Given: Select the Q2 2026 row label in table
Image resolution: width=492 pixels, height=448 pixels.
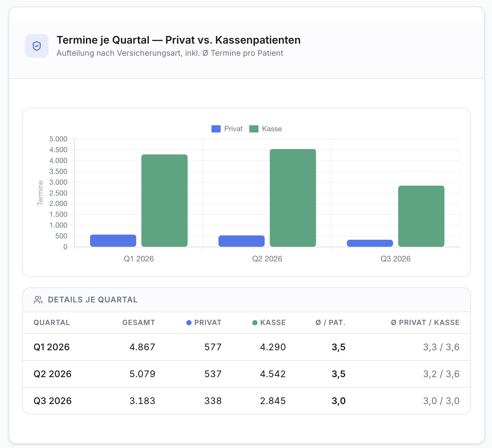Looking at the screenshot, I should tap(52, 374).
